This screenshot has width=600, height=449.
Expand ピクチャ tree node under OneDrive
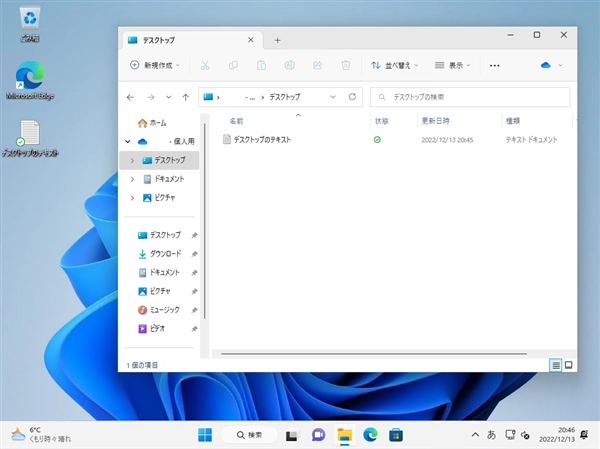tap(132, 198)
